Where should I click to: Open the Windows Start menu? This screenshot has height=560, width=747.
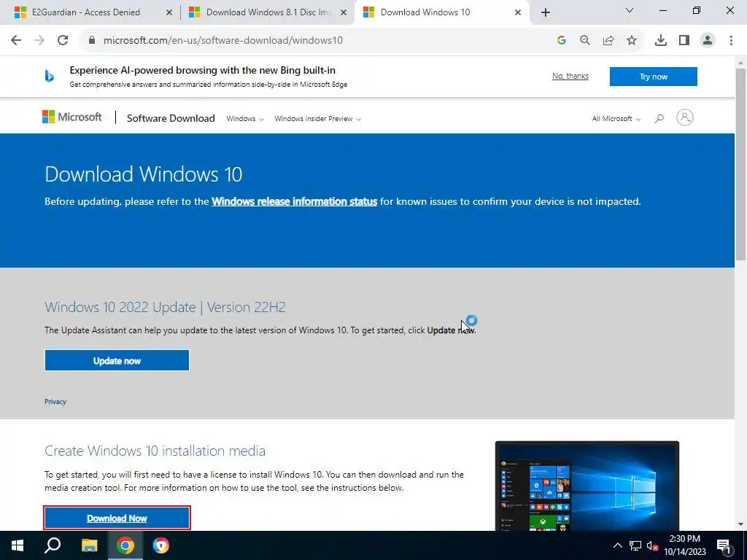18,545
